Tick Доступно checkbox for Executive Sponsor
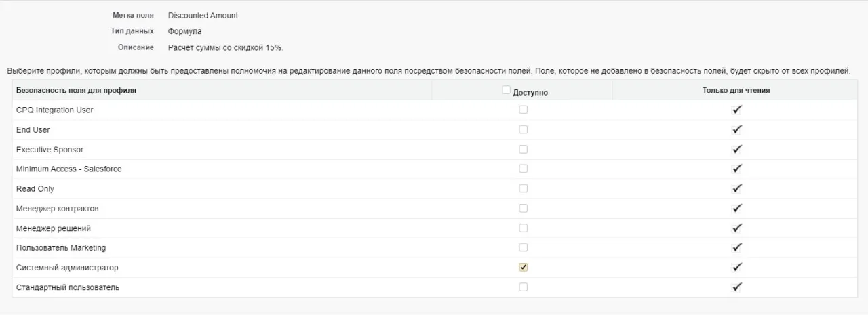Screen dimensions: 868x315 523,149
